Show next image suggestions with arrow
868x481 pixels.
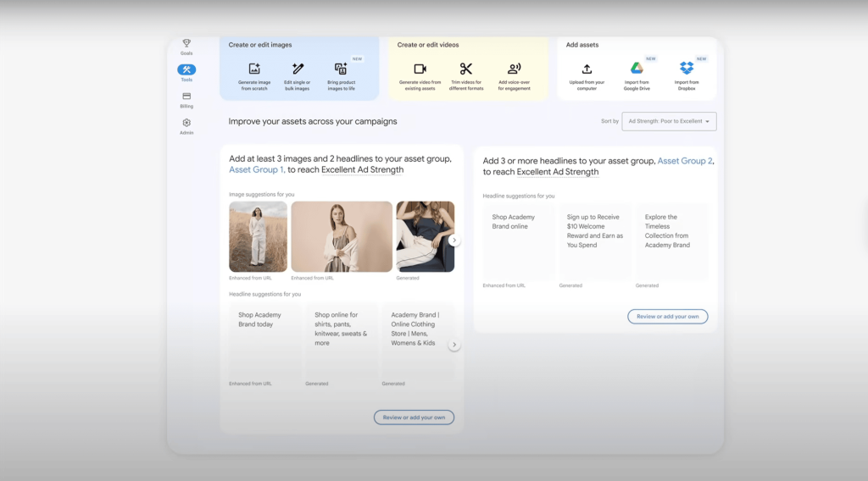point(454,240)
